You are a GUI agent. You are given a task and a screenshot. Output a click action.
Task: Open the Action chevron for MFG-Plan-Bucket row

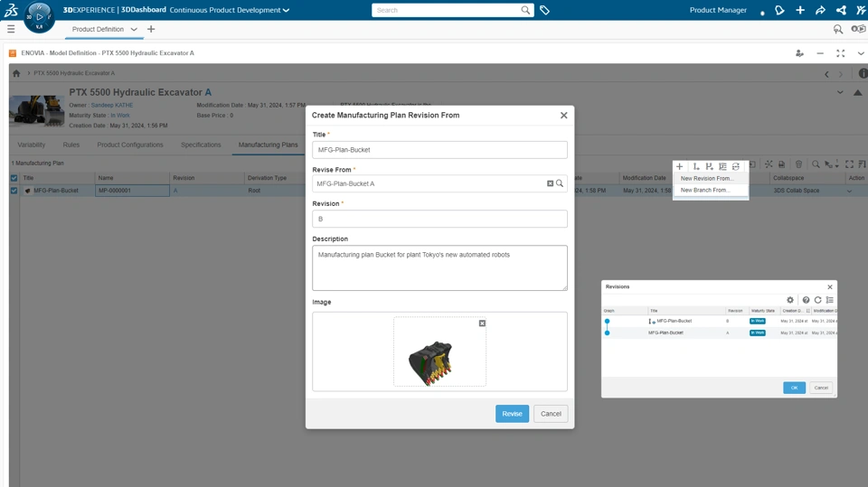pyautogui.click(x=849, y=191)
